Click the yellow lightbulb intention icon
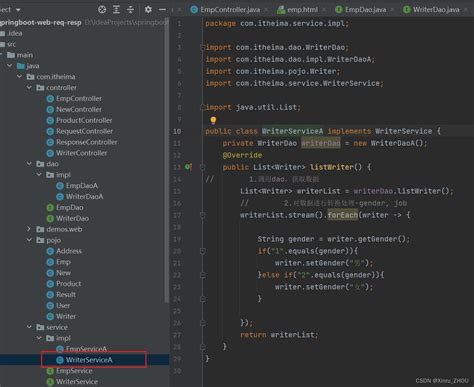This screenshot has height=387, width=474. (x=213, y=120)
